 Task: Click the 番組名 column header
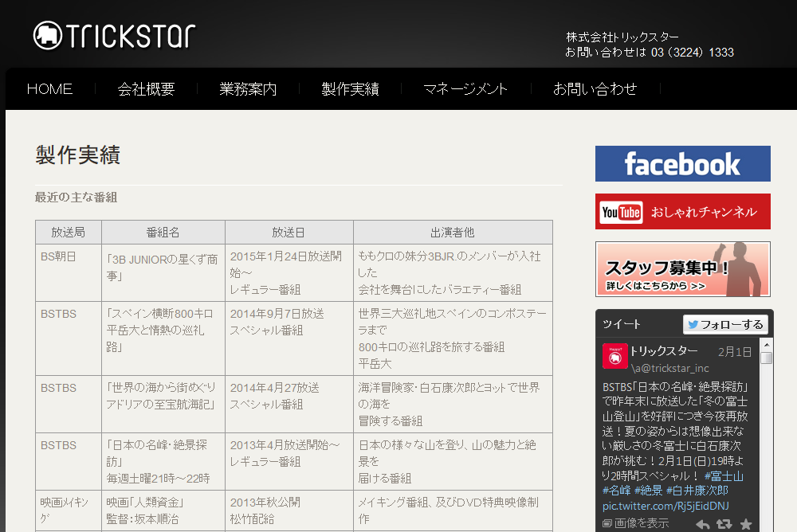point(163,233)
